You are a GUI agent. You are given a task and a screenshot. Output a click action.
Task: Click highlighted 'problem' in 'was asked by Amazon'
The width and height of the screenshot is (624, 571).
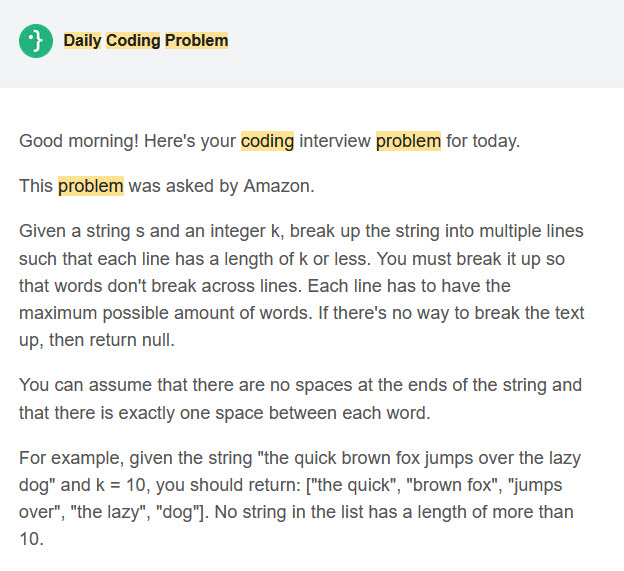(x=91, y=186)
